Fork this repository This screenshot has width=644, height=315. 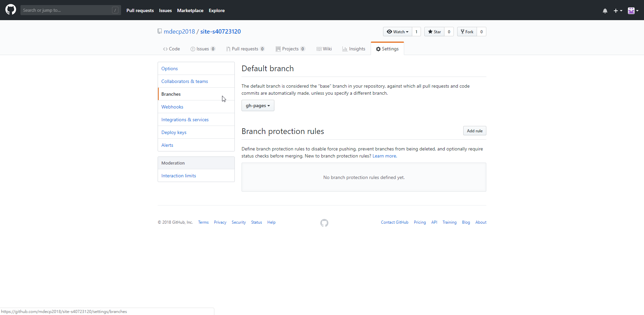pos(467,32)
